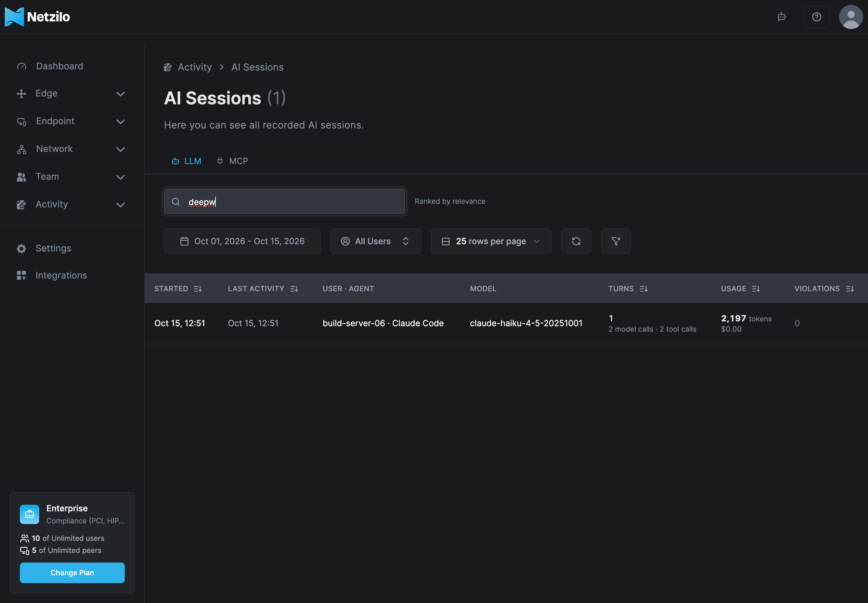The height and width of the screenshot is (603, 868).
Task: Sort by Last Activity column sort icon
Action: [x=294, y=289]
